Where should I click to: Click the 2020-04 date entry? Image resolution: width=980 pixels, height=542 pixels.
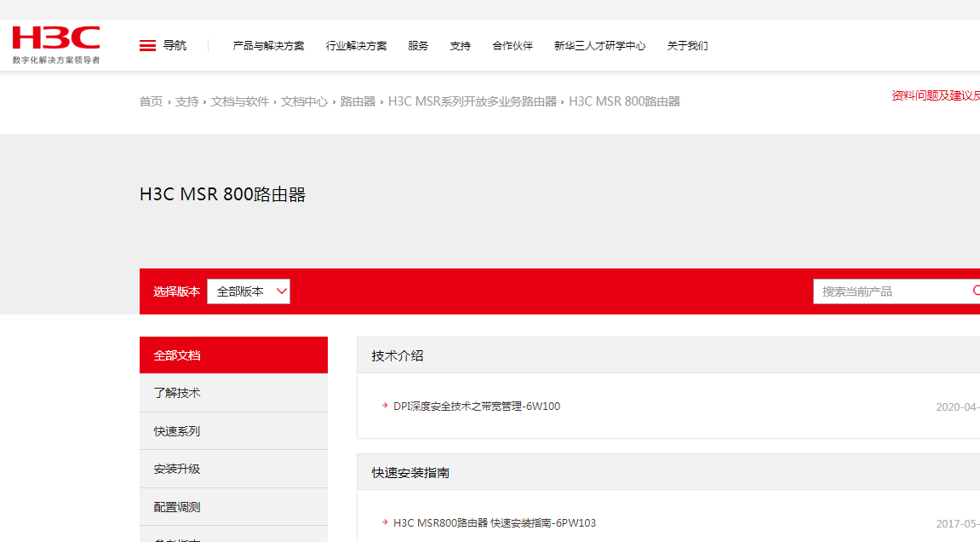[x=958, y=406]
